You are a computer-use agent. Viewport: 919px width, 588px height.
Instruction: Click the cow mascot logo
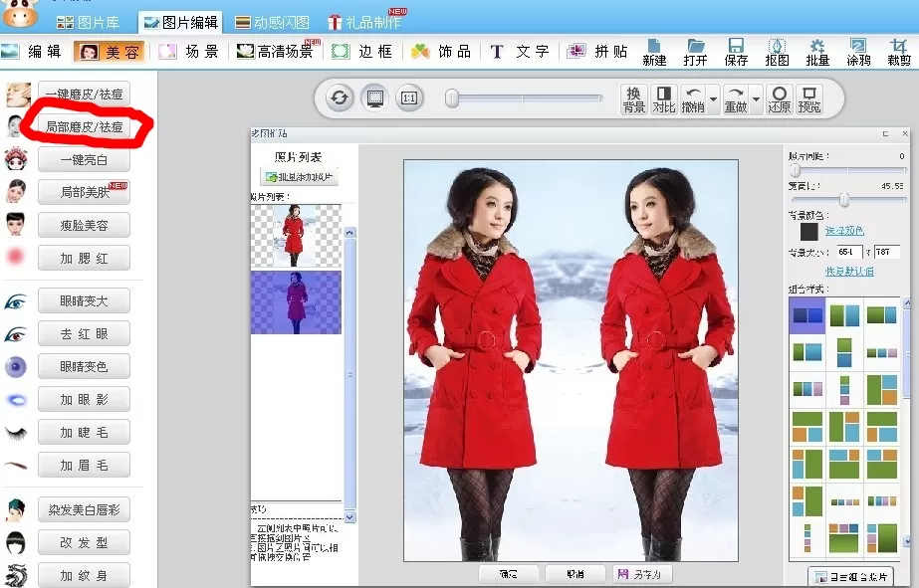pyautogui.click(x=21, y=13)
